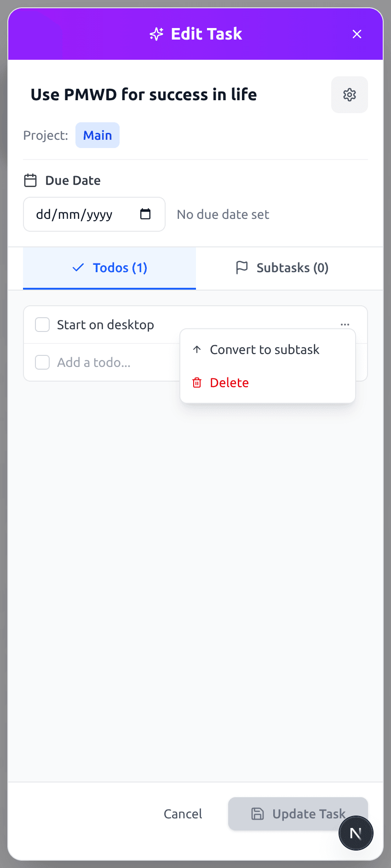Choose Delete from the todo menu
This screenshot has height=868, width=391.
pos(229,383)
